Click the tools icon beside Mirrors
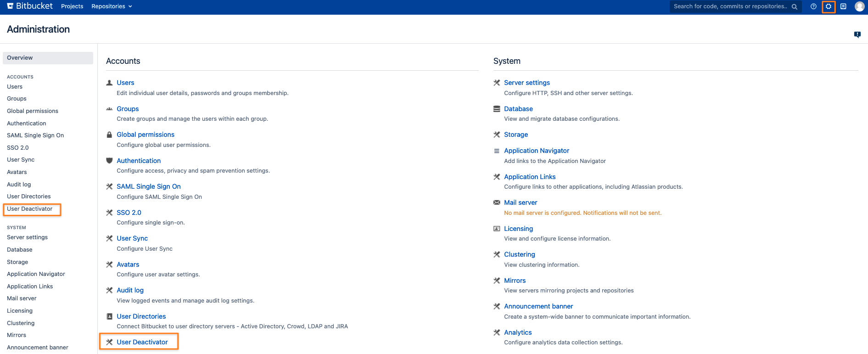 (497, 281)
